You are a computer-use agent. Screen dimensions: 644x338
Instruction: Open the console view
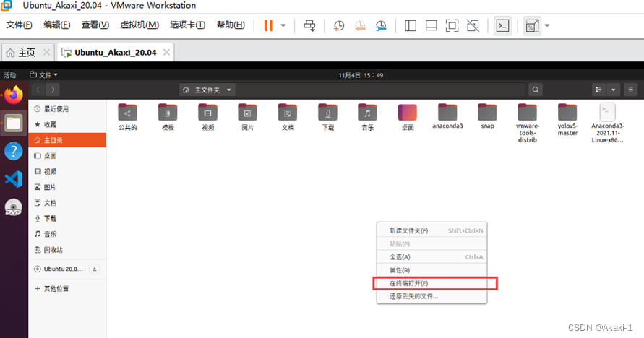click(x=503, y=25)
